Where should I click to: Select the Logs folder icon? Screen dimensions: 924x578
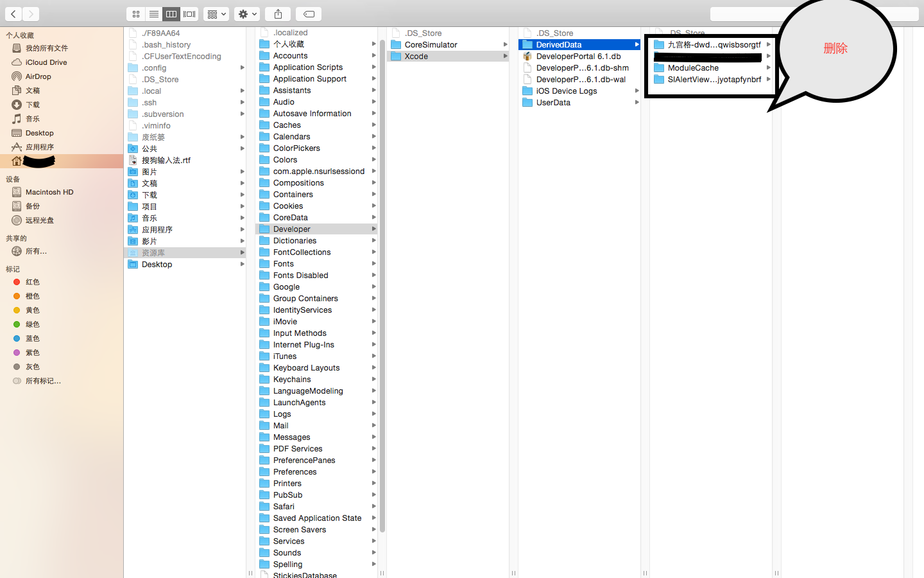[x=264, y=414]
